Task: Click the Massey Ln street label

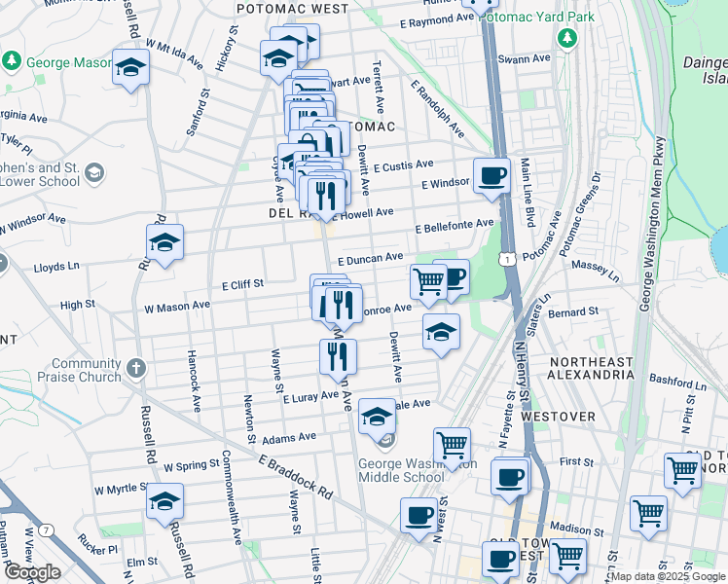Action: [596, 272]
